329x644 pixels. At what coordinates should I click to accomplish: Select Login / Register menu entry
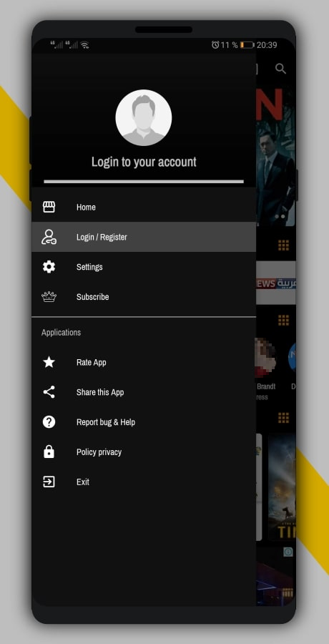pyautogui.click(x=144, y=237)
